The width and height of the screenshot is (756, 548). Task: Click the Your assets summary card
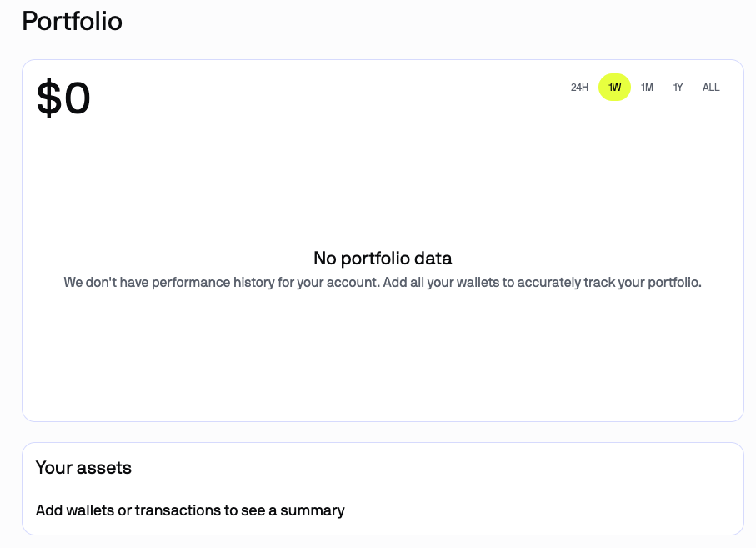[x=383, y=489]
